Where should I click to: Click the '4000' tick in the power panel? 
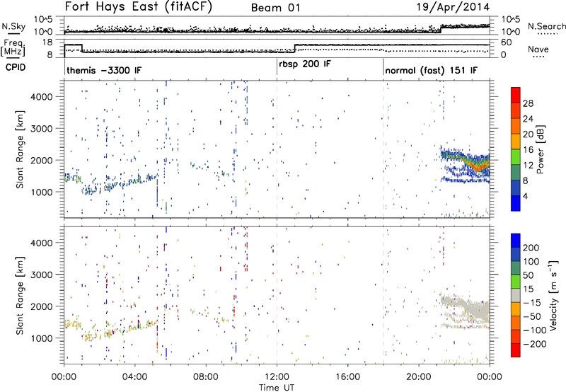42,97
